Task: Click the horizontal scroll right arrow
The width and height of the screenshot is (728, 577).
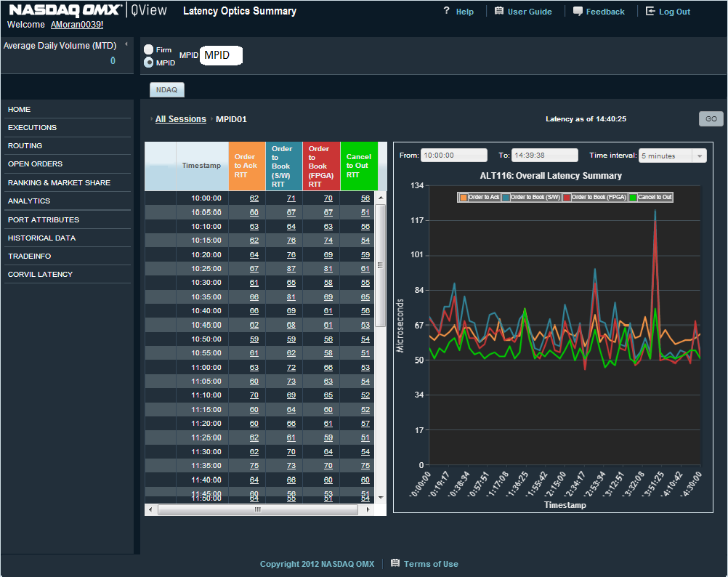Action: [x=368, y=509]
